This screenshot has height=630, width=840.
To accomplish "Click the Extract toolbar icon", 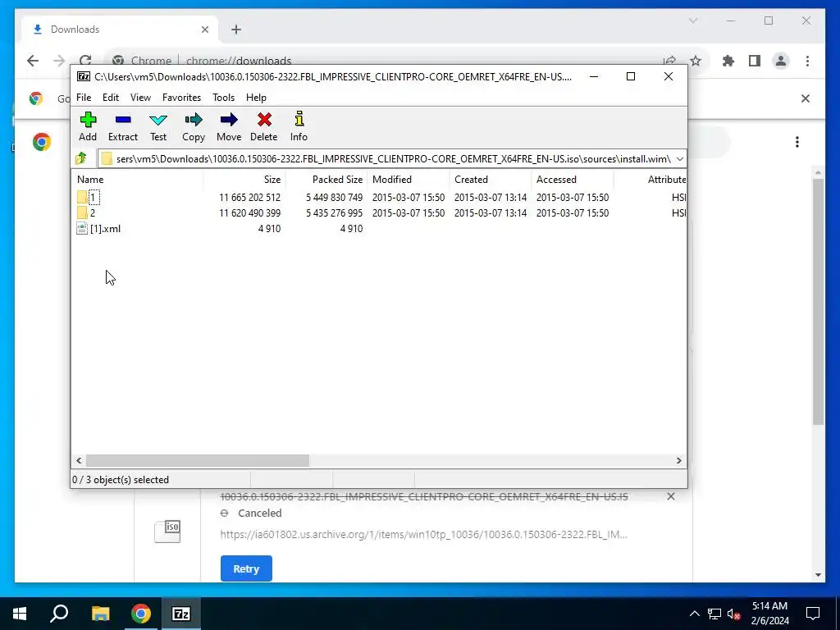I will [x=123, y=126].
